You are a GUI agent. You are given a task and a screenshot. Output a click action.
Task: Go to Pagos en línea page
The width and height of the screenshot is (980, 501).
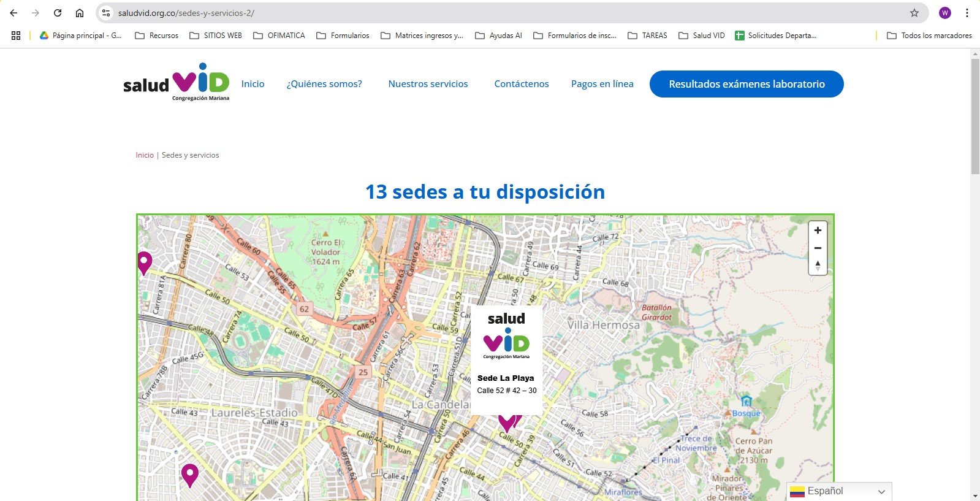pyautogui.click(x=602, y=84)
